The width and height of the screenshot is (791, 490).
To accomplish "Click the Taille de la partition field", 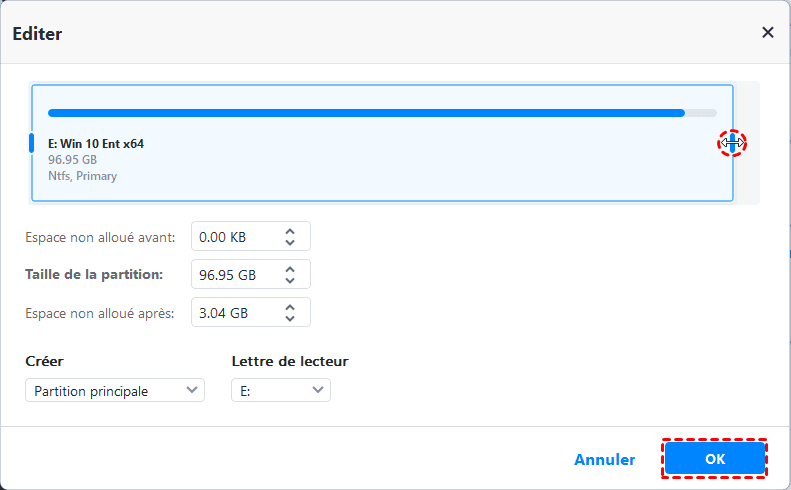I will [234, 274].
